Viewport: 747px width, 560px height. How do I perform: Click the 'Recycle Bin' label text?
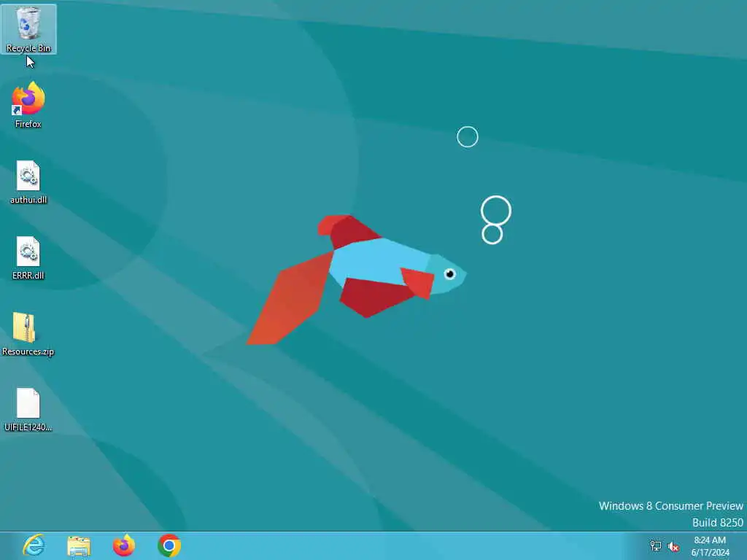point(28,48)
